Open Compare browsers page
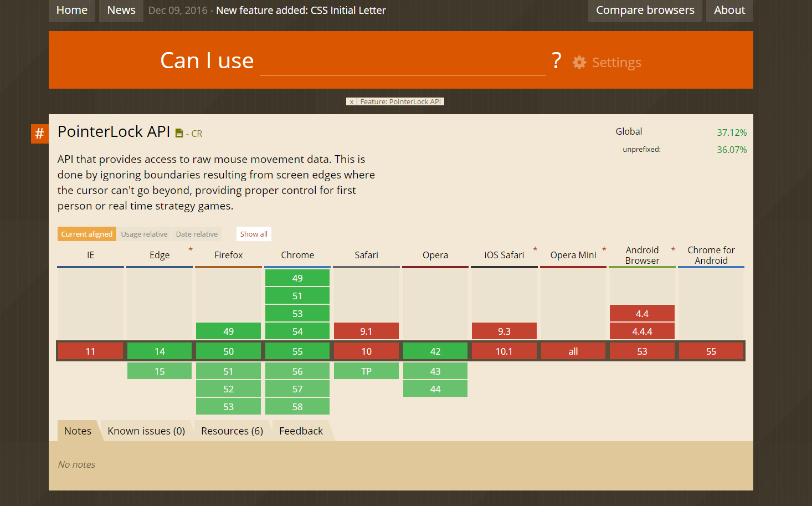The image size is (812, 506). 645,11
